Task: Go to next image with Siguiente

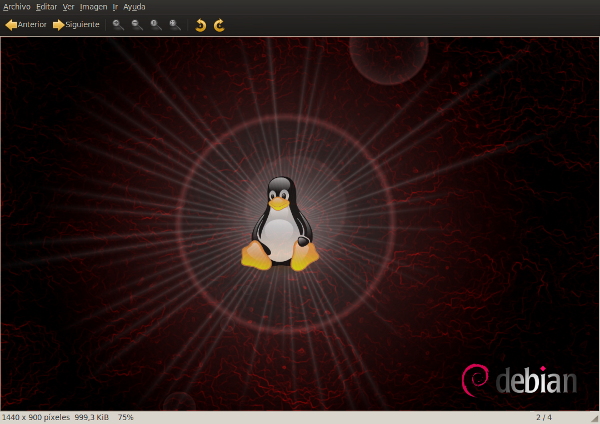Action: (76, 25)
